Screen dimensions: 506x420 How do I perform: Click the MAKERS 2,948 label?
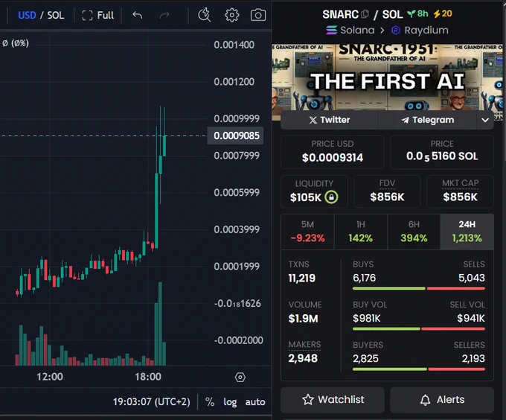[x=304, y=345]
